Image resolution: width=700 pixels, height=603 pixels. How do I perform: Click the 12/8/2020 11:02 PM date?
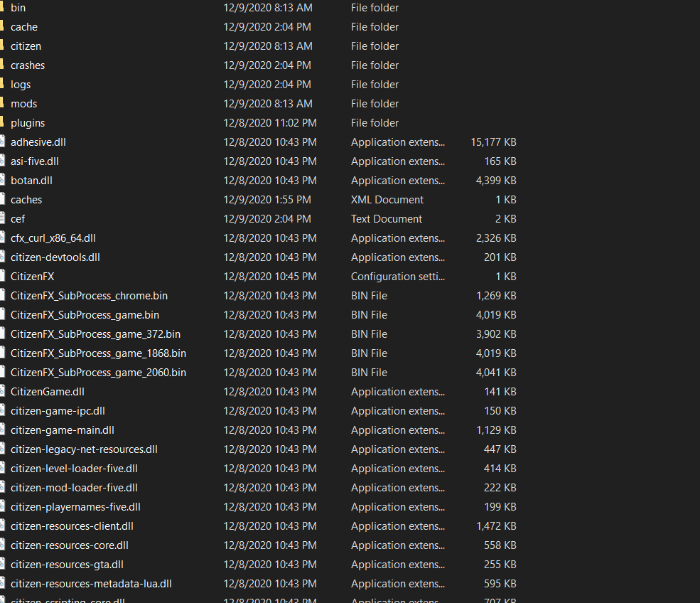click(x=270, y=123)
